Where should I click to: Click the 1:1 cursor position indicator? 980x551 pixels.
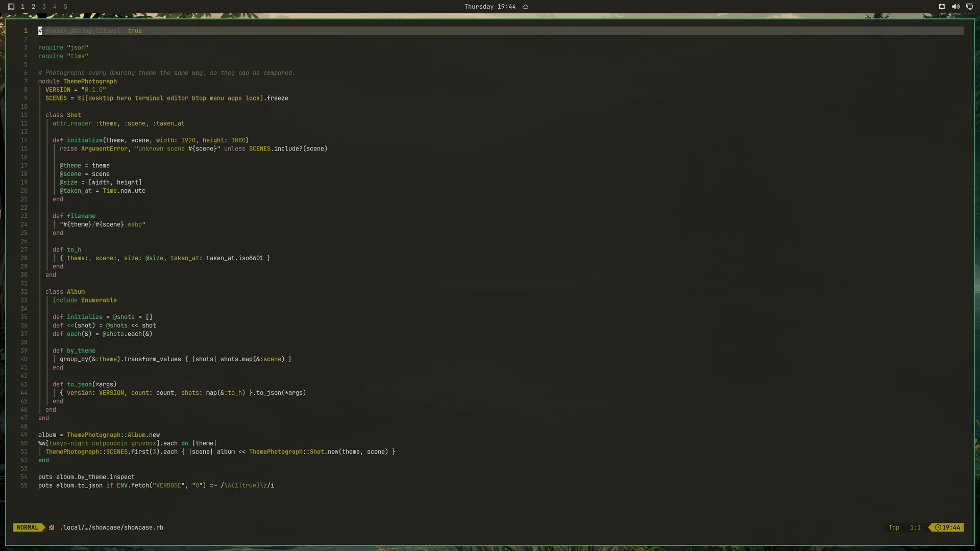(x=915, y=528)
